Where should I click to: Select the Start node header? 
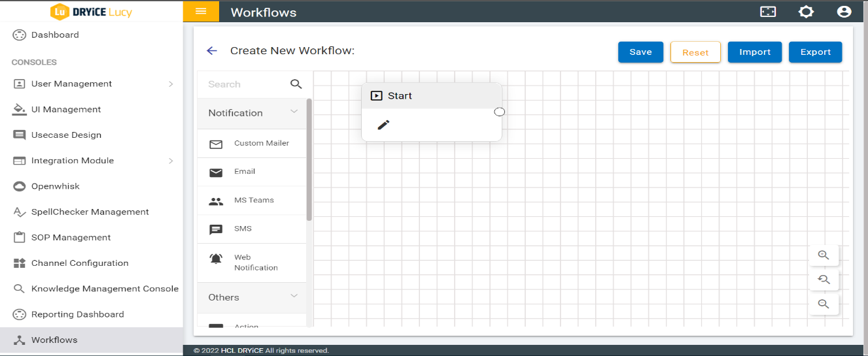pyautogui.click(x=432, y=95)
